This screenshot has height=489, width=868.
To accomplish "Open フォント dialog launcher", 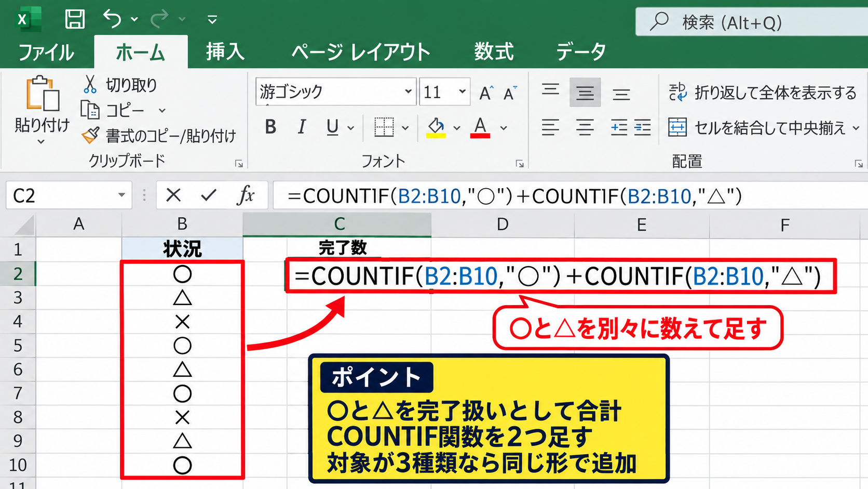I will coord(520,164).
